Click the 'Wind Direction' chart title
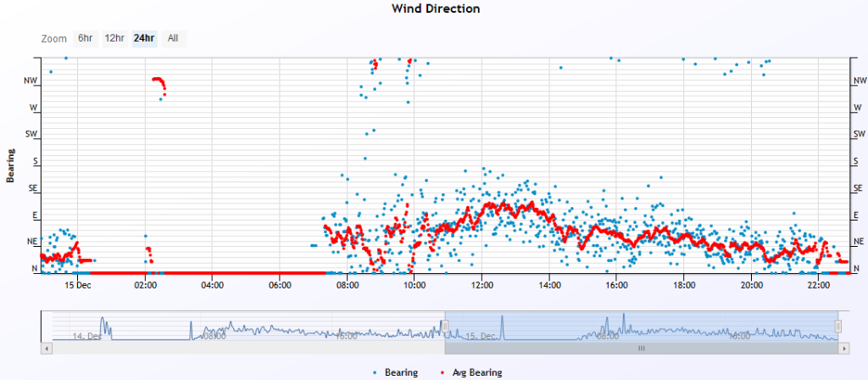 coord(436,8)
